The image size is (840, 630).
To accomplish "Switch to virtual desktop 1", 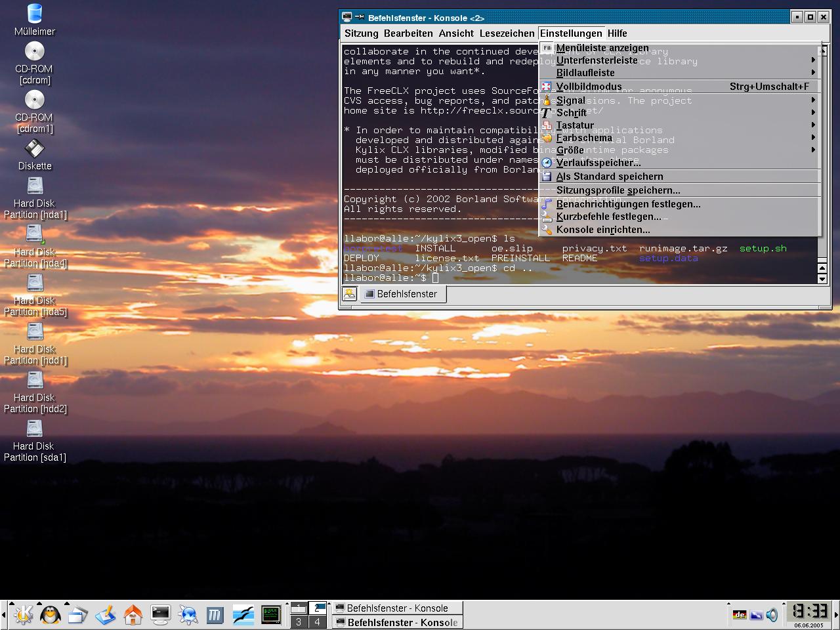I will 299,608.
